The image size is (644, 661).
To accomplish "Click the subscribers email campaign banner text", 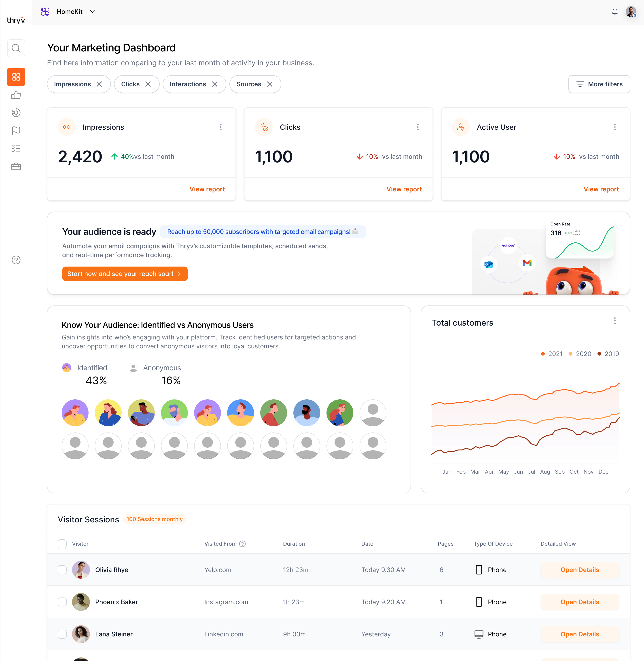I will [263, 232].
